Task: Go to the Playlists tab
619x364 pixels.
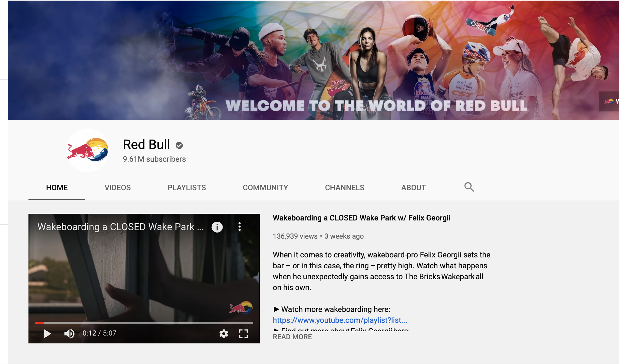Action: (187, 187)
